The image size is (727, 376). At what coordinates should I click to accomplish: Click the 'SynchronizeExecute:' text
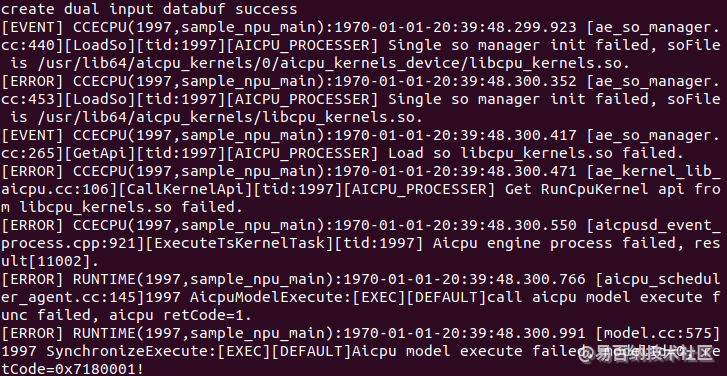tap(131, 351)
